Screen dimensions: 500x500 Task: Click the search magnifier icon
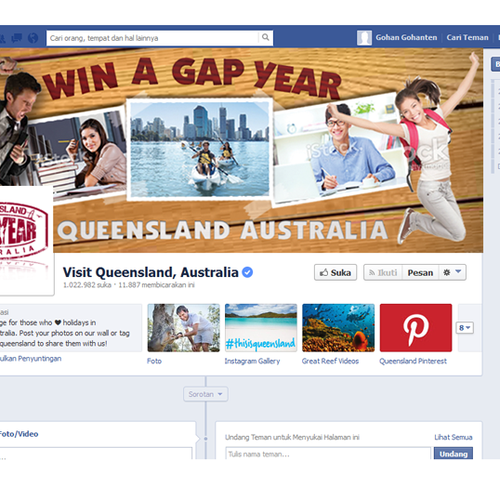point(265,38)
